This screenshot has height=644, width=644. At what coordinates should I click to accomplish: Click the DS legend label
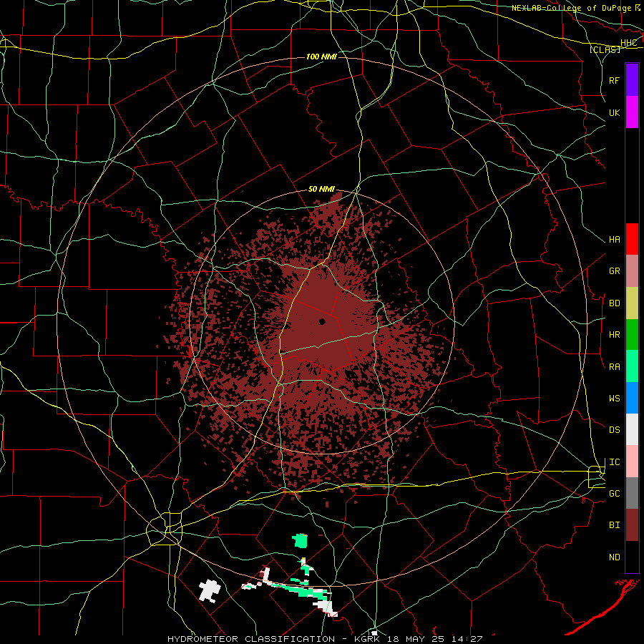click(x=614, y=430)
